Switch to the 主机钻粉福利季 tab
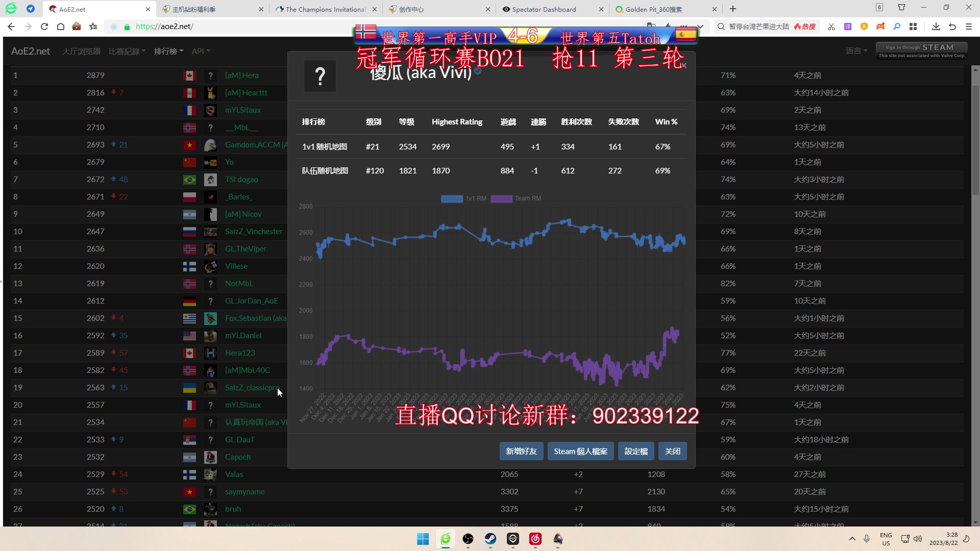980x551 pixels. coord(212,9)
